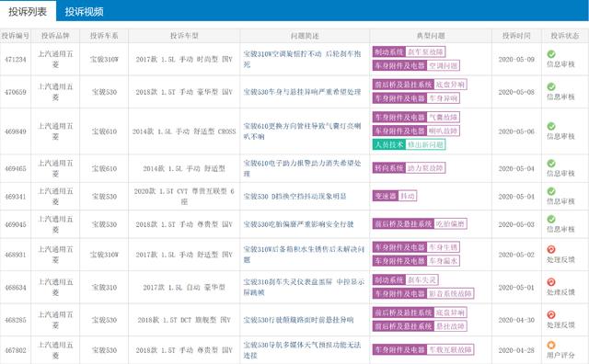Click the 典型问题 column header

[431, 36]
